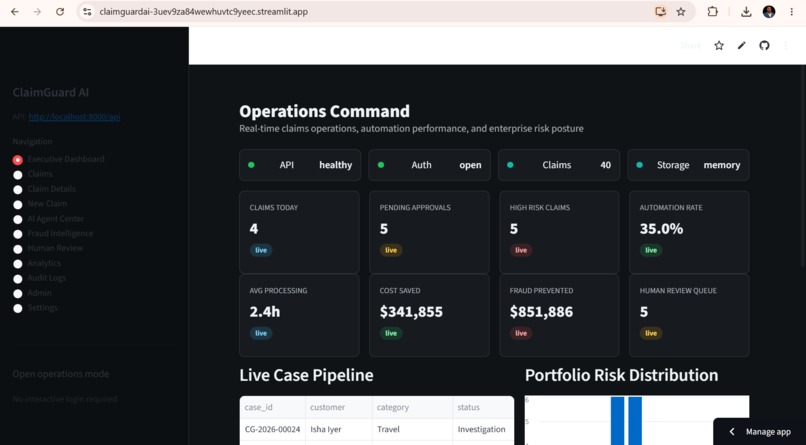This screenshot has height=445, width=806.
Task: Select Claim Details navigation option
Action: pos(44,189)
